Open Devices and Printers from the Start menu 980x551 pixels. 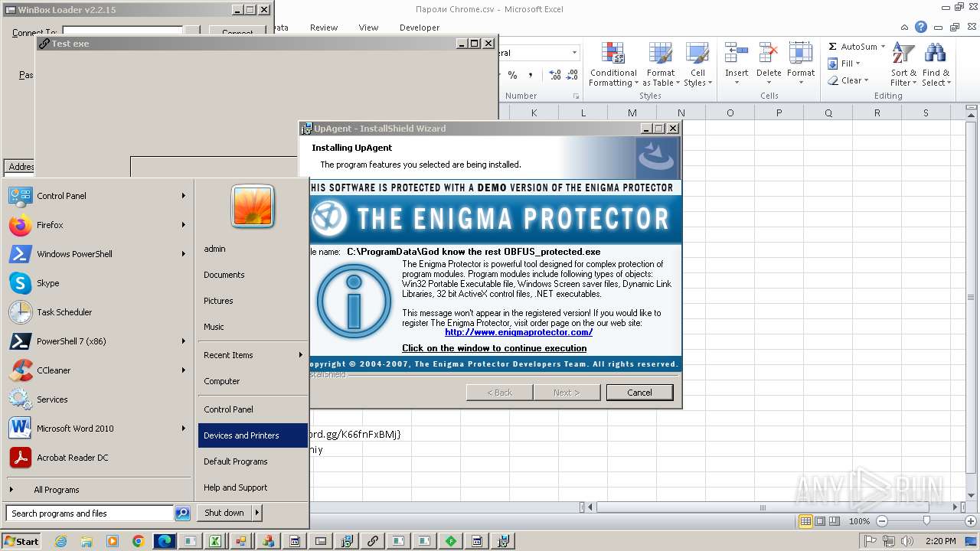[x=253, y=435]
